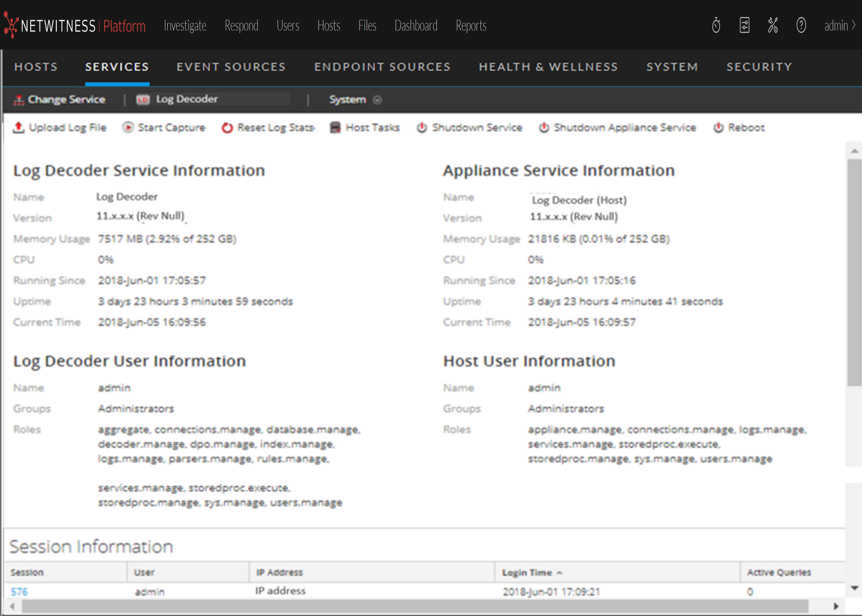862x616 pixels.
Task: Click the admin tools wrench icon
Action: [x=772, y=26]
